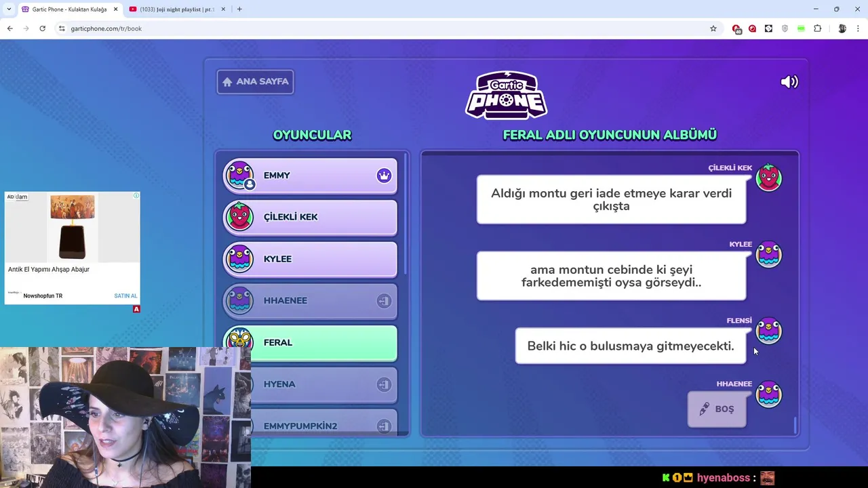Click Nowshopfun TR advertiser name
The height and width of the screenshot is (488, 868).
(x=43, y=296)
